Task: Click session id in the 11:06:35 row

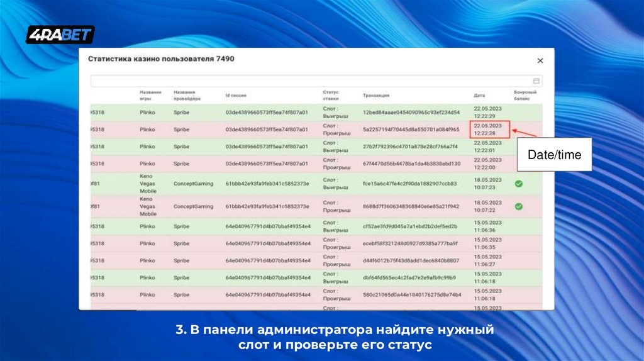Action: pyautogui.click(x=268, y=243)
